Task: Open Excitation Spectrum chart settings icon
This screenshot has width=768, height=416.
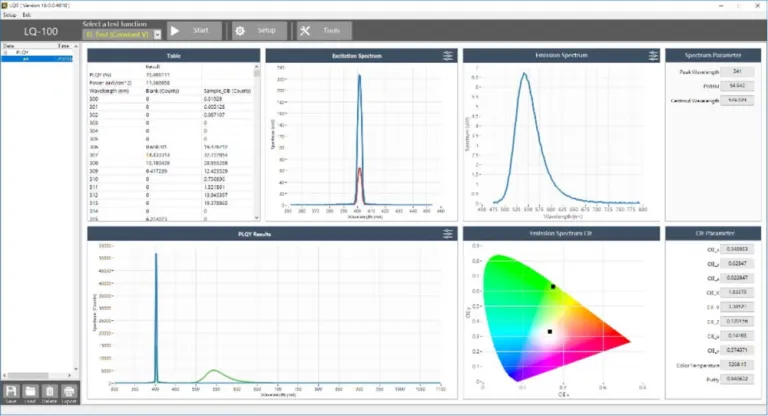Action: 448,56
